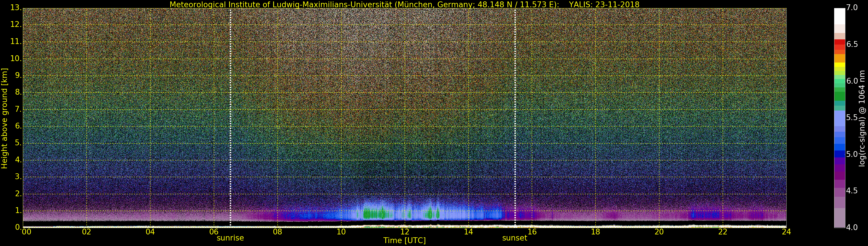Click the time-axis tick label "02"
This screenshot has height=246, width=868.
[87, 232]
